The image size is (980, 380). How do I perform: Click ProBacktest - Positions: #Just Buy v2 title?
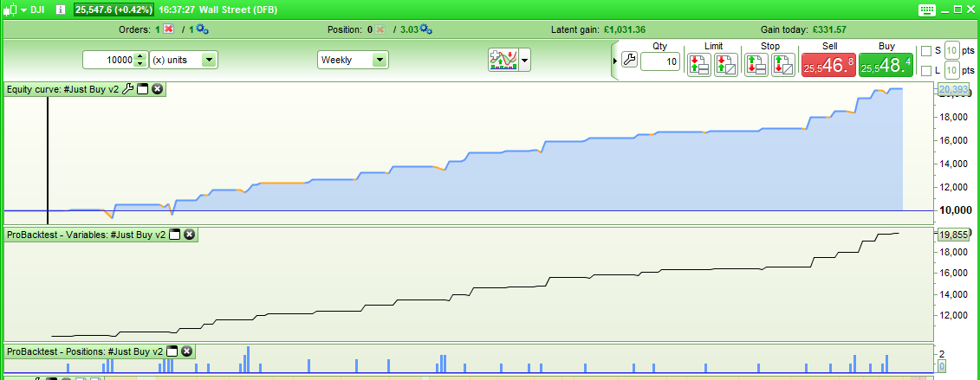coord(85,351)
